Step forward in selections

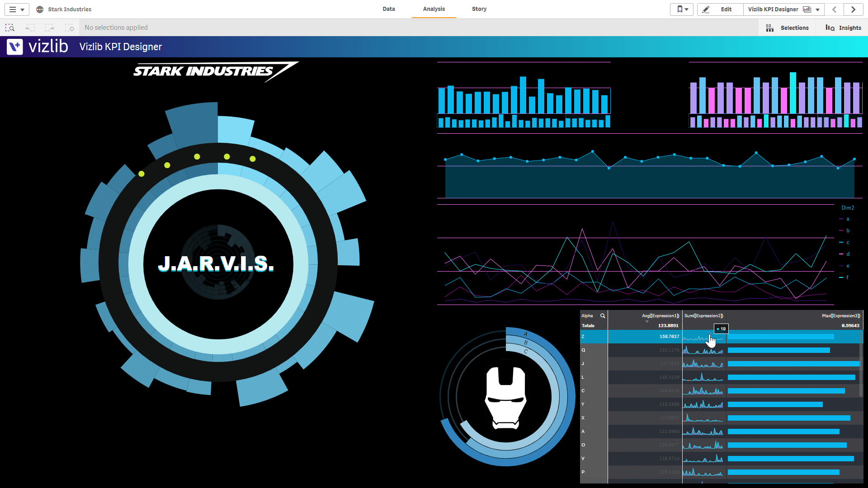50,28
